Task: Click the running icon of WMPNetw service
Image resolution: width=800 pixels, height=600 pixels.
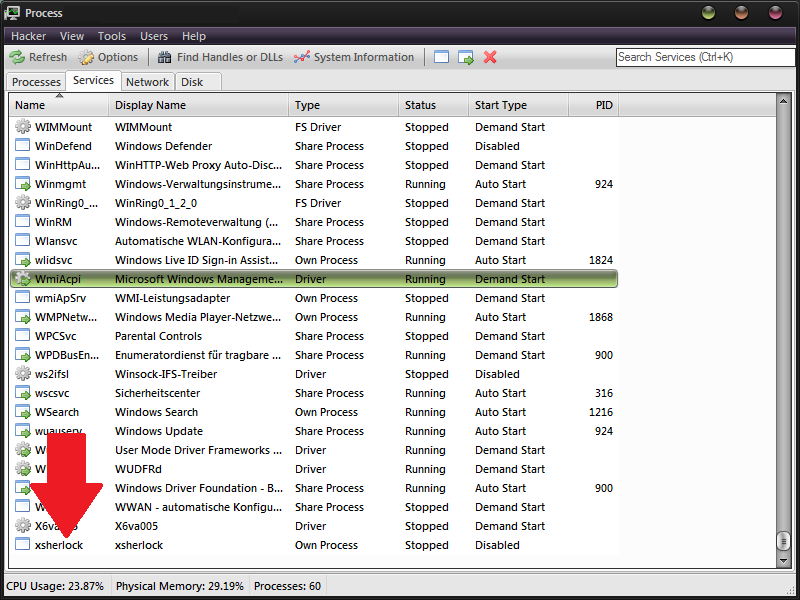Action: click(x=23, y=317)
